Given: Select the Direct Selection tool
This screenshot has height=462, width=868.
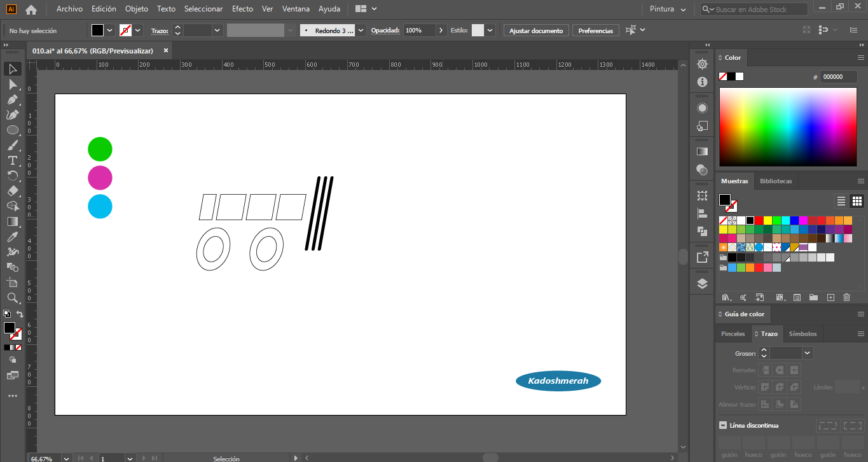Looking at the screenshot, I should pos(13,84).
